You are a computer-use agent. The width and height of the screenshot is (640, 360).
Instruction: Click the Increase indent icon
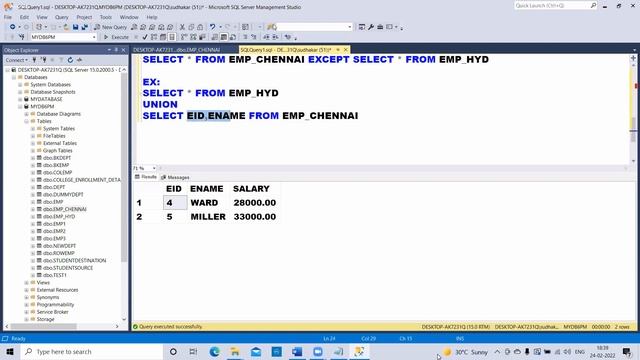(276, 37)
